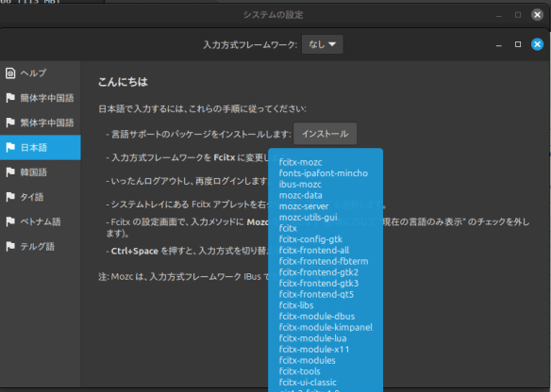551x392 pixels.
Task: Click fcitx-frontend-gtk3 in the package list
Action: pos(319,284)
